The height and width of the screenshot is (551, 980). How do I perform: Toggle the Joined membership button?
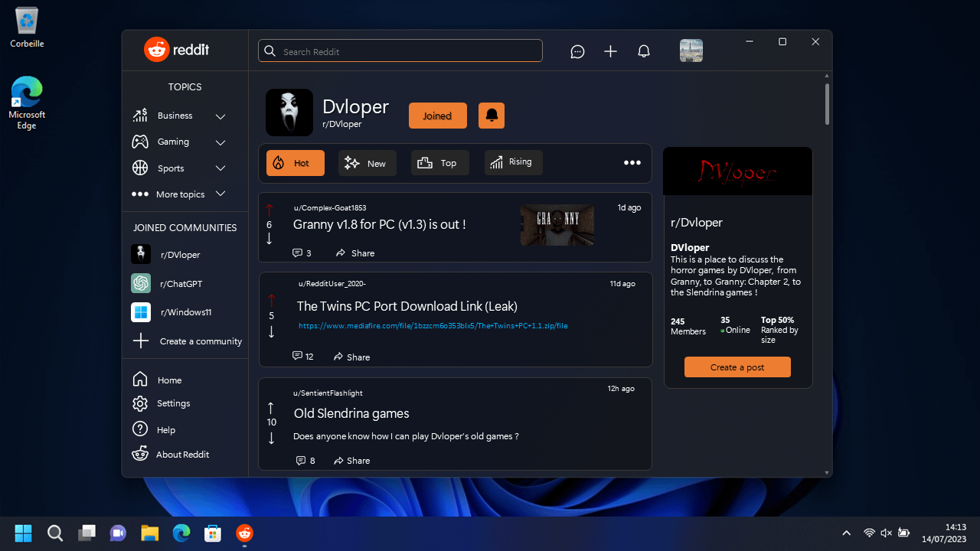[x=437, y=116]
